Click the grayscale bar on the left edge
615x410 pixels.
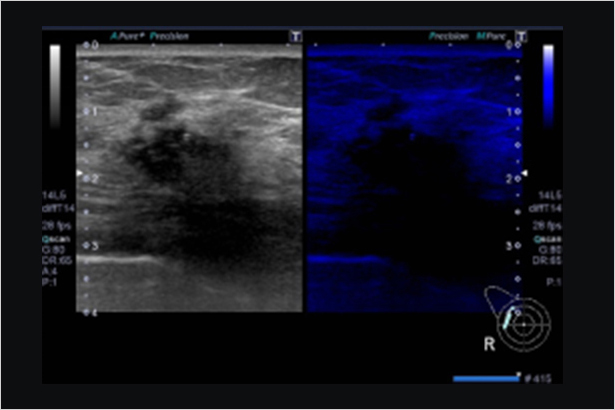(x=56, y=73)
